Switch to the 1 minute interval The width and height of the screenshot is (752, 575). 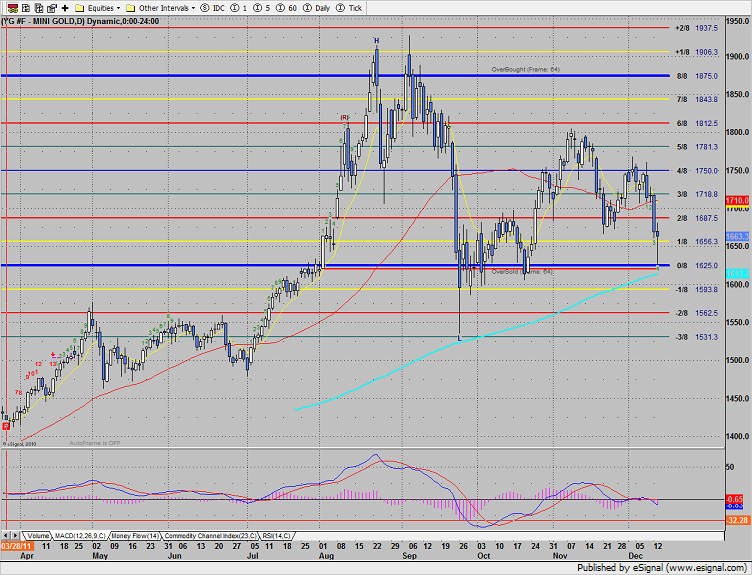pos(239,8)
